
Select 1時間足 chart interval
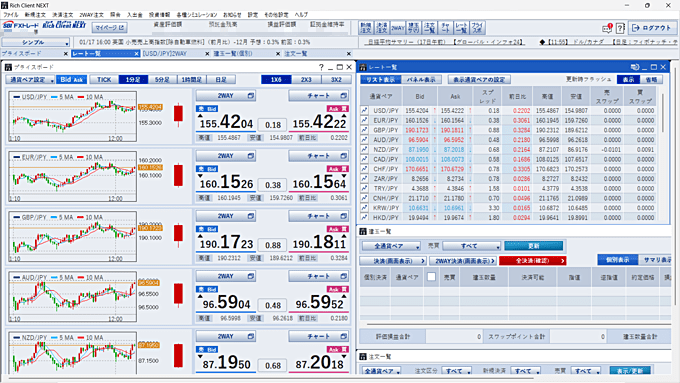[192, 80]
